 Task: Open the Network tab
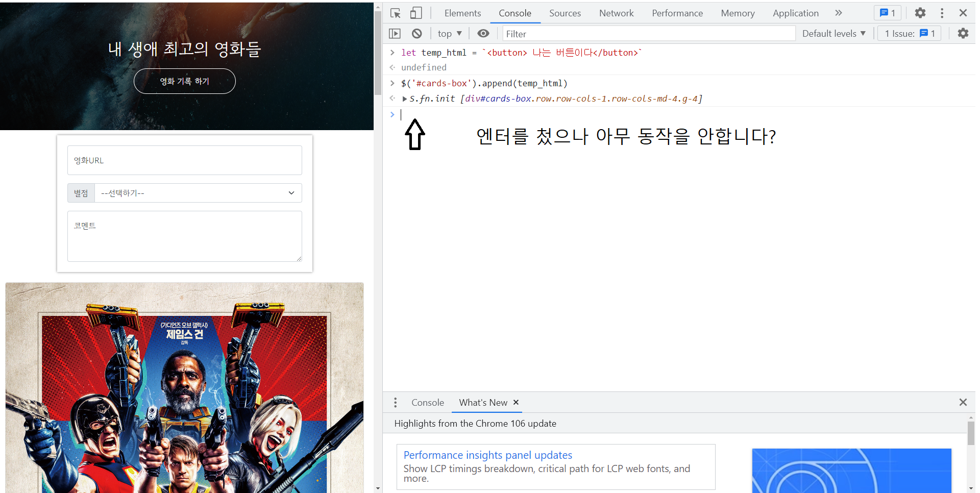coord(616,13)
